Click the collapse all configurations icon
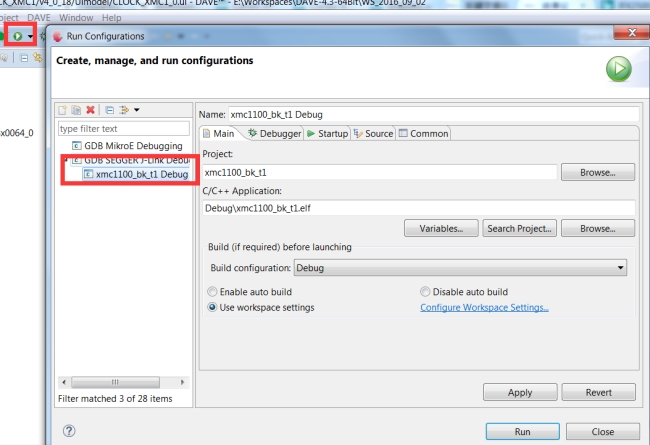The image size is (650, 445). [109, 110]
